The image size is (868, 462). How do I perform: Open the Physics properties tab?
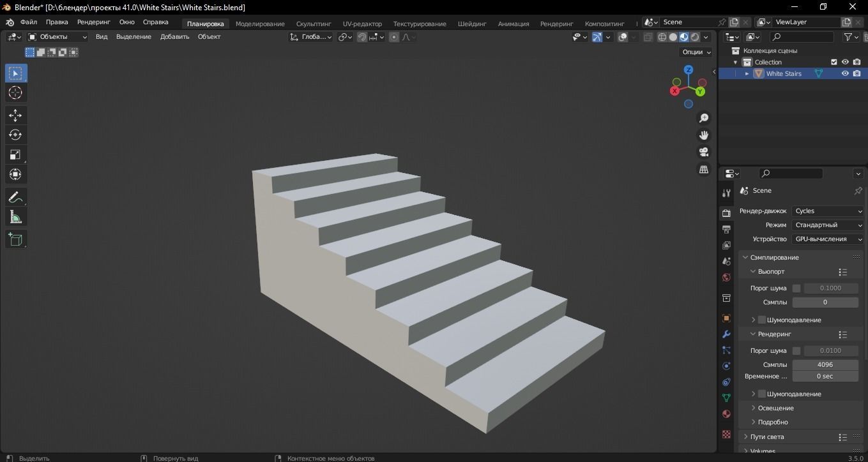pyautogui.click(x=726, y=366)
